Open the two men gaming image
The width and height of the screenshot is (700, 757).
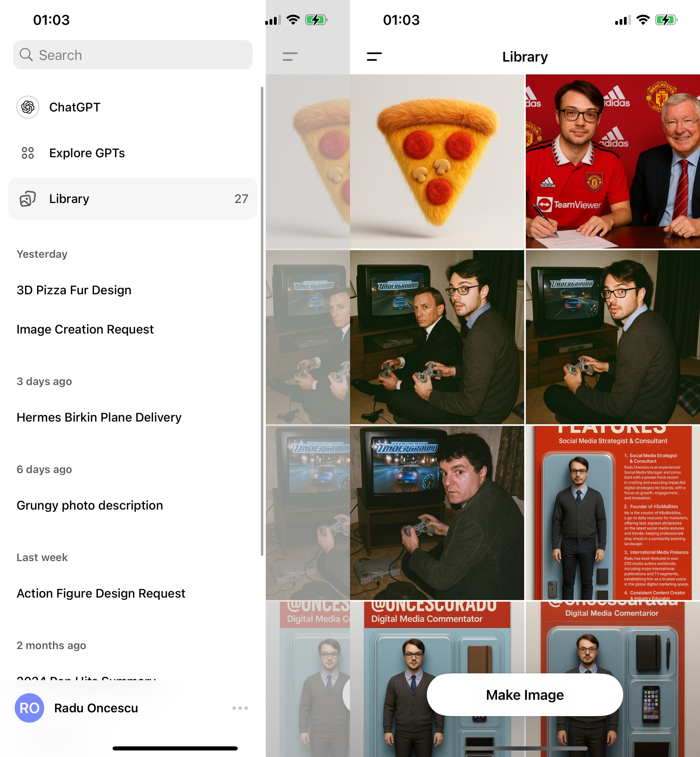click(x=437, y=337)
